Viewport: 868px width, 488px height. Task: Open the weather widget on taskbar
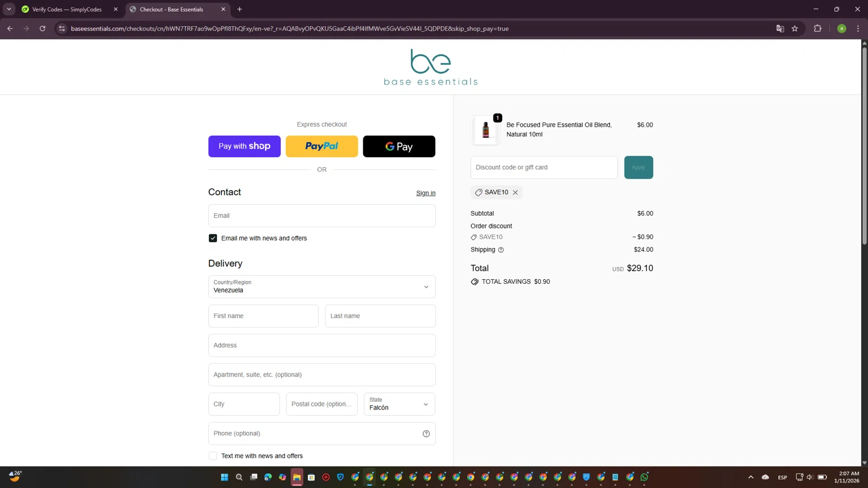coord(15,476)
